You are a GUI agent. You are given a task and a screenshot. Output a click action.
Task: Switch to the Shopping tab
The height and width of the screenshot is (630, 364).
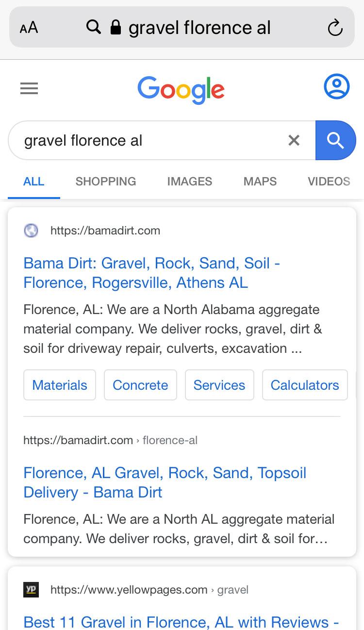(106, 182)
